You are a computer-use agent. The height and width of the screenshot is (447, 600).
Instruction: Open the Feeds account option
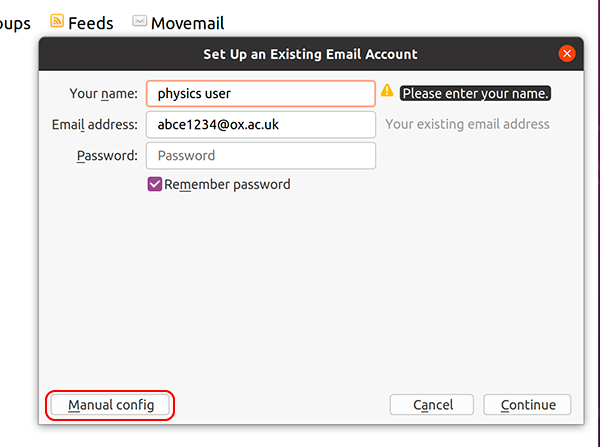[90, 22]
